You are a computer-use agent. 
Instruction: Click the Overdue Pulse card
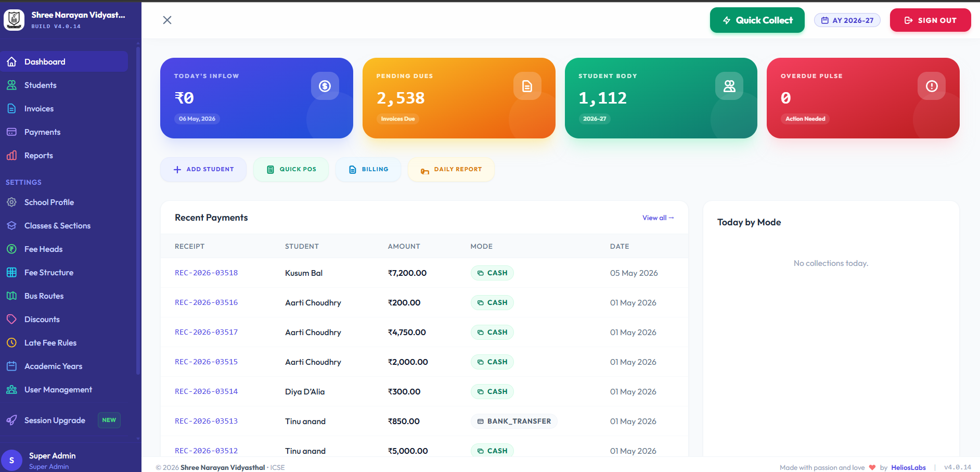pyautogui.click(x=863, y=98)
